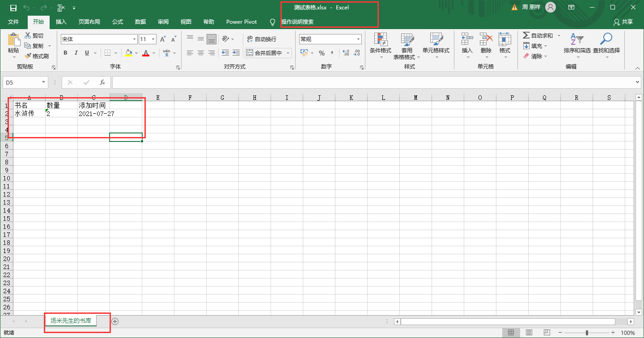Click zoom in plus button
This screenshot has width=644, height=338.
click(613, 333)
